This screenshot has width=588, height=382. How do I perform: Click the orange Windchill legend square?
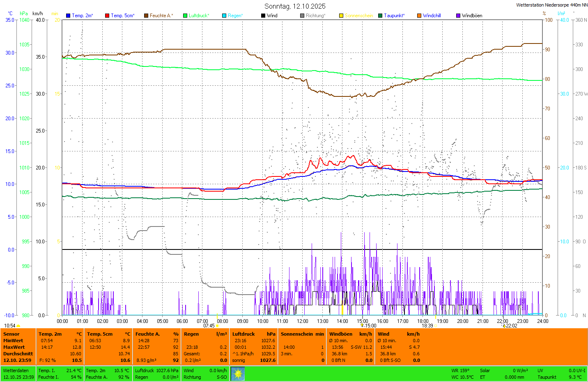(x=419, y=16)
